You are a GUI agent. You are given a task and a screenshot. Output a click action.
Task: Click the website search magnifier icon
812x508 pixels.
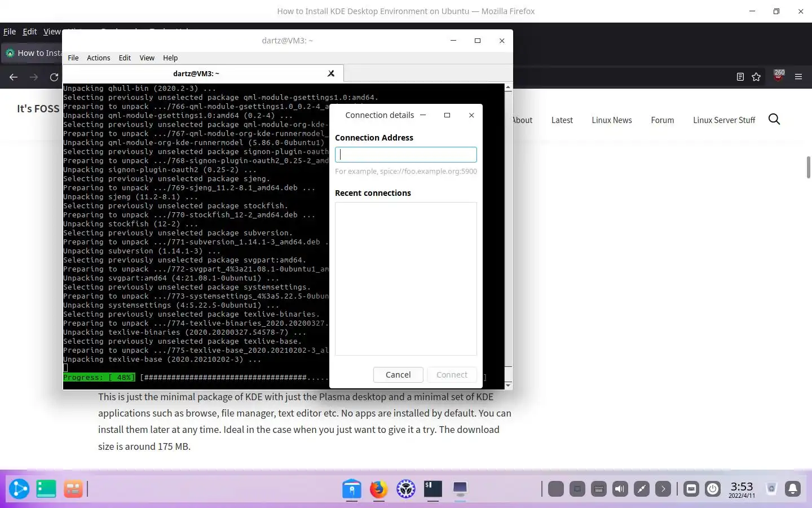pyautogui.click(x=774, y=119)
